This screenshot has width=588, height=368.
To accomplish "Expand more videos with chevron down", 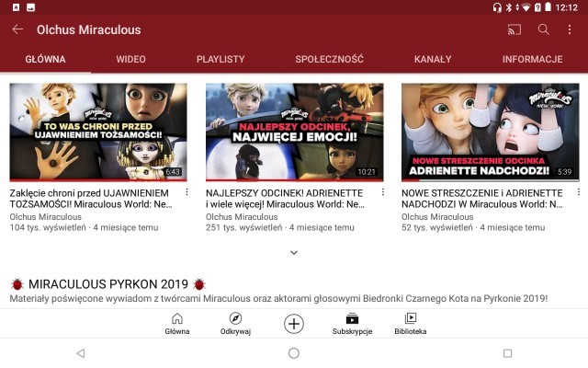I will (x=294, y=252).
